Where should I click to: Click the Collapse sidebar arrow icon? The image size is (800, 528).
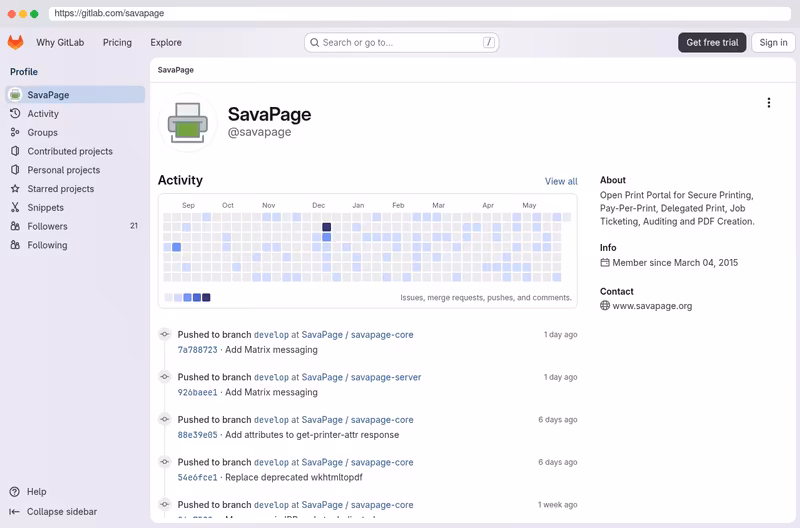coord(14,512)
